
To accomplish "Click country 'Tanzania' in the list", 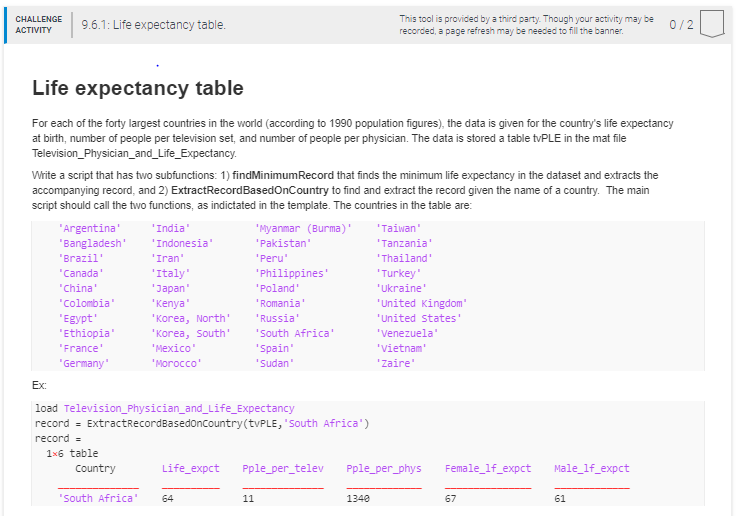I will (x=404, y=243).
